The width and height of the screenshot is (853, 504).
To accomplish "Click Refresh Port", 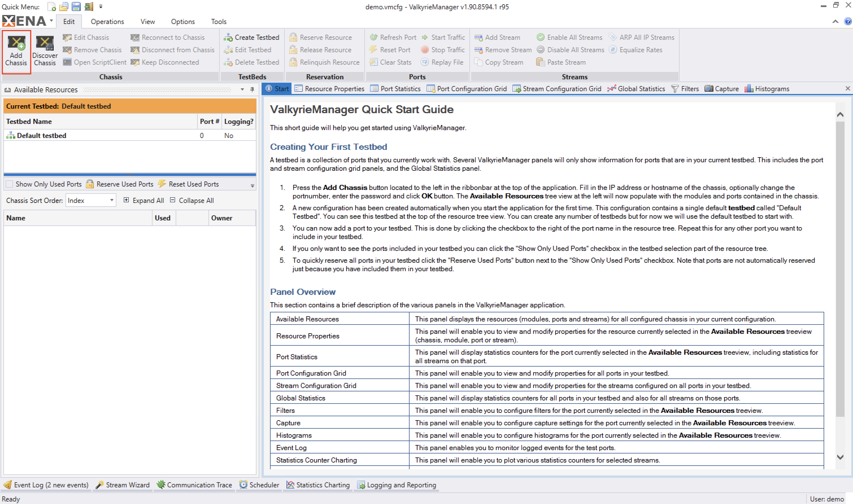I will pyautogui.click(x=393, y=37).
